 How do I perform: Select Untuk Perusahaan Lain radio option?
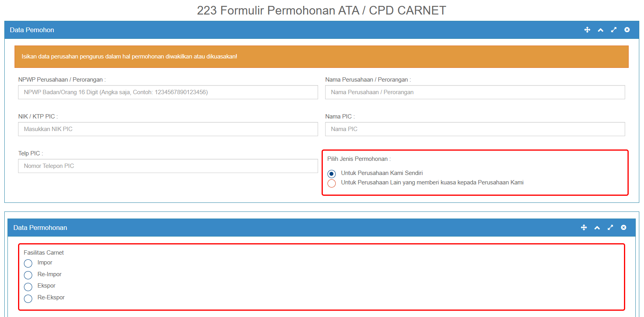coord(332,184)
